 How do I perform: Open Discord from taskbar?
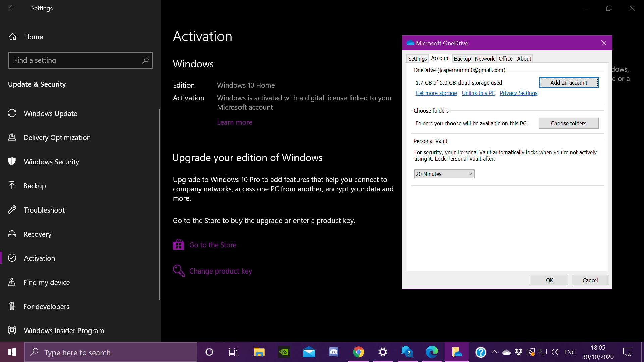point(334,352)
